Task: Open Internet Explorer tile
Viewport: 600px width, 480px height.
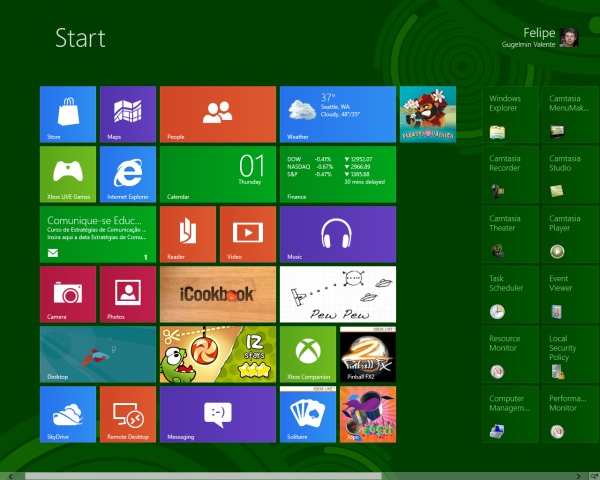Action: click(x=128, y=174)
